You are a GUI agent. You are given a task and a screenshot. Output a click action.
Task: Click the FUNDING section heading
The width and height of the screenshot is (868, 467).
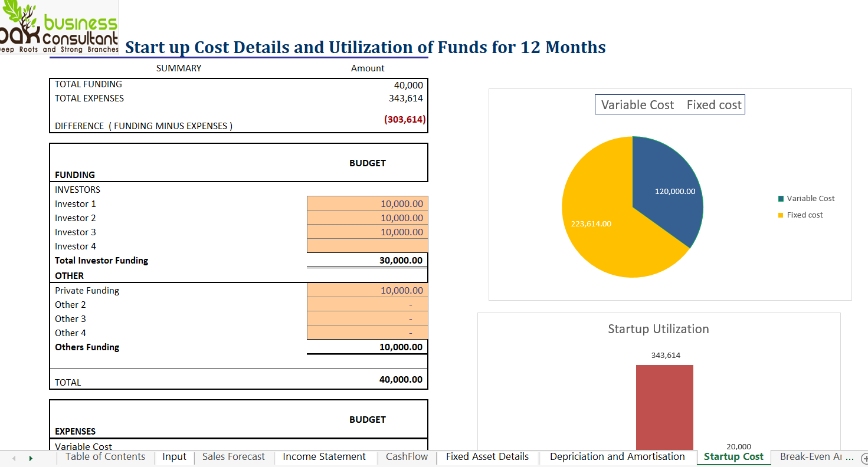point(75,175)
